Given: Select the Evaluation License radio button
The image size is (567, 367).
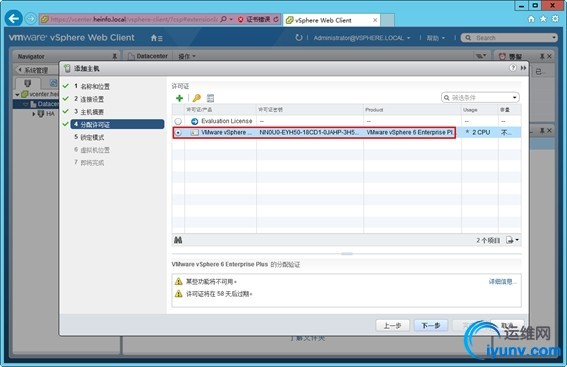Looking at the screenshot, I should (x=178, y=121).
